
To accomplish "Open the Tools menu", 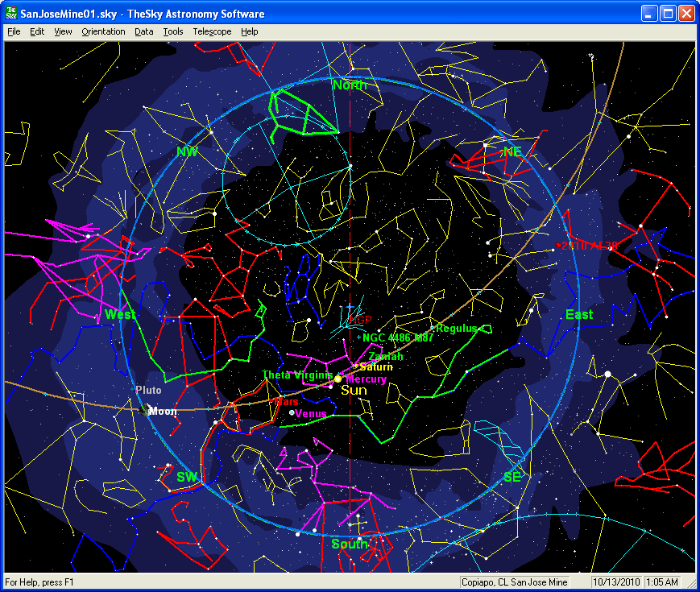I will pyautogui.click(x=172, y=31).
